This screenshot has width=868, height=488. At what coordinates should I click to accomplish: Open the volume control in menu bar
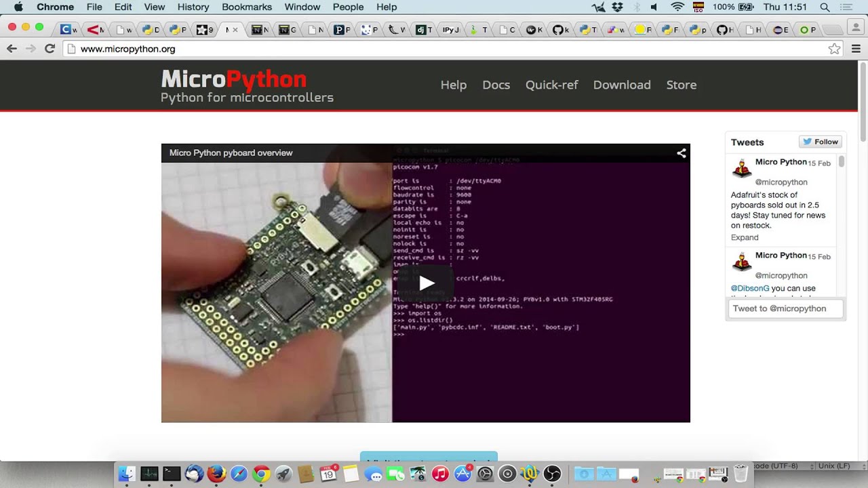[x=654, y=7]
